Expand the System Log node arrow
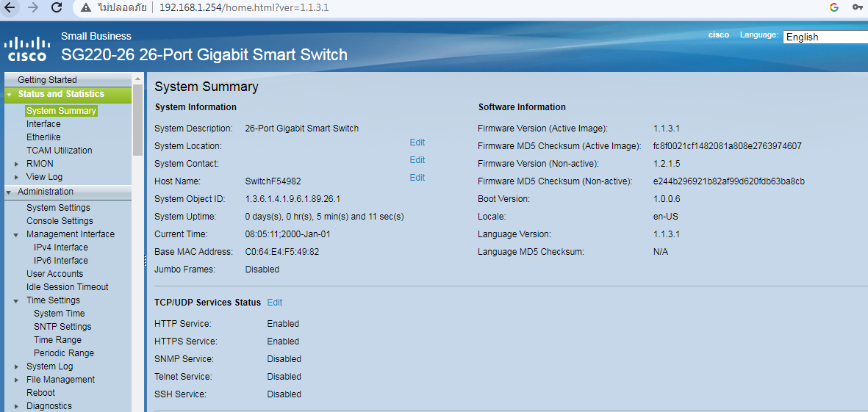This screenshot has width=868, height=412. coord(17,366)
